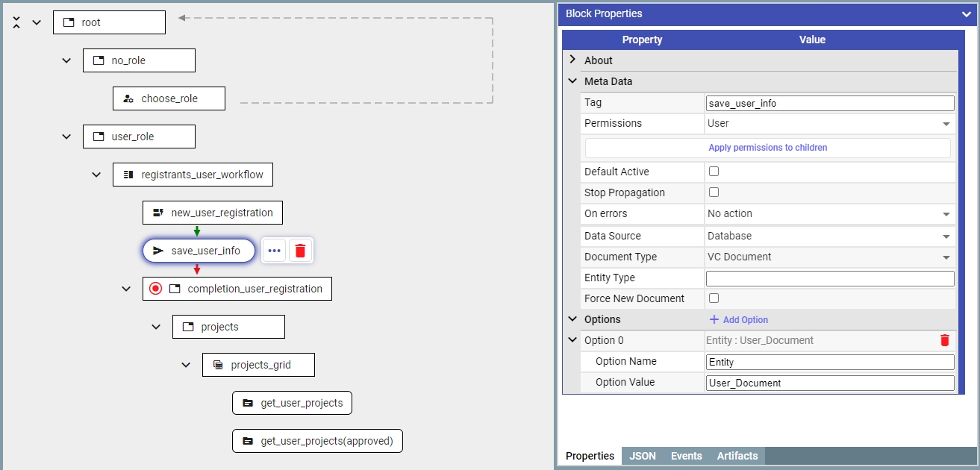Open the Document Type dropdown
The width and height of the screenshot is (980, 470).
tap(829, 257)
